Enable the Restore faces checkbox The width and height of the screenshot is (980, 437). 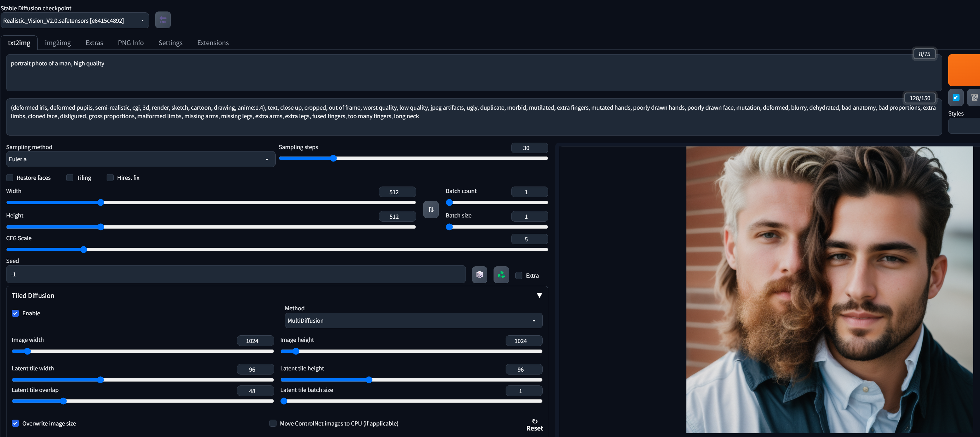tap(9, 177)
